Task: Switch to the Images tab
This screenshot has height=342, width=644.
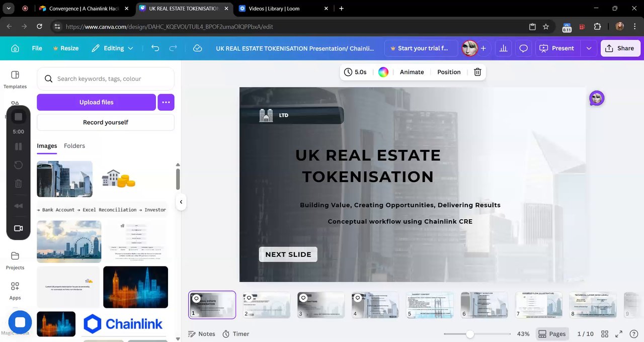Action: pos(47,146)
